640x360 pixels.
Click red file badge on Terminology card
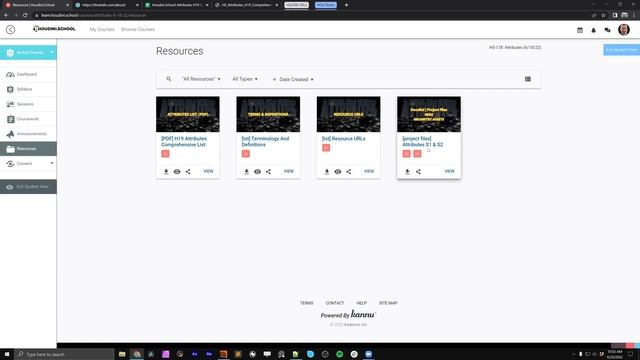pyautogui.click(x=246, y=153)
